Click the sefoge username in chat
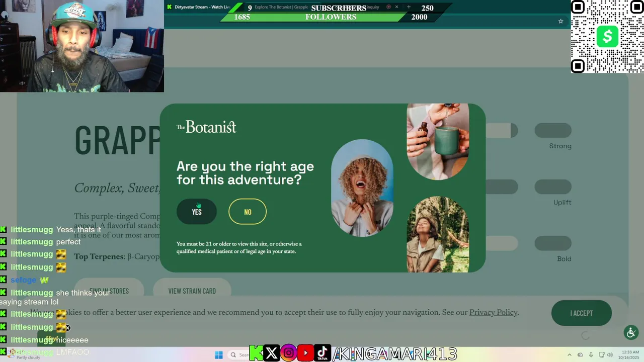Screen dimensions: 644x362 tap(24, 280)
